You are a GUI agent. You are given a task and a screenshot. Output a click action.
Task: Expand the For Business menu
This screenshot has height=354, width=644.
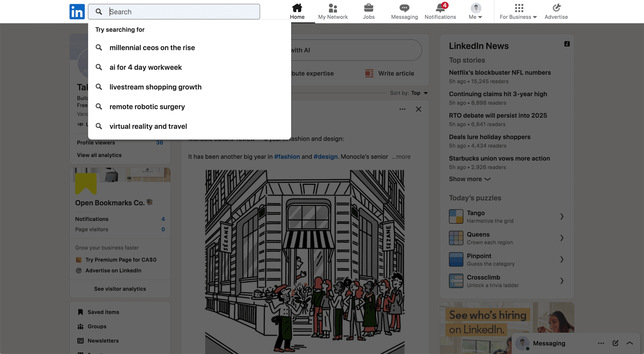click(518, 12)
